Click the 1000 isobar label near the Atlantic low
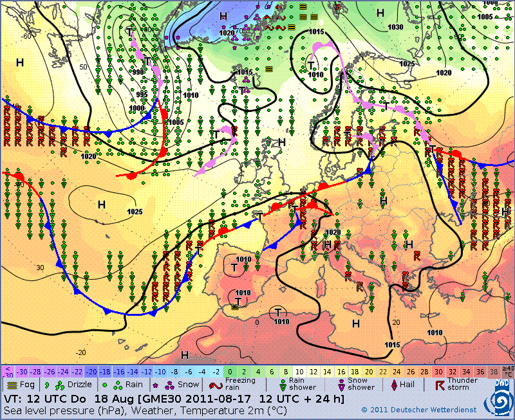 click(136, 108)
